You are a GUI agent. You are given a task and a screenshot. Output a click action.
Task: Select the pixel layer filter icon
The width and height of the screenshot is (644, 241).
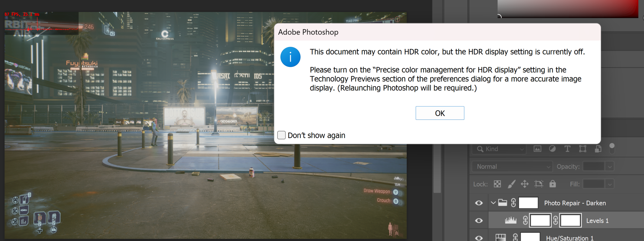coord(537,149)
